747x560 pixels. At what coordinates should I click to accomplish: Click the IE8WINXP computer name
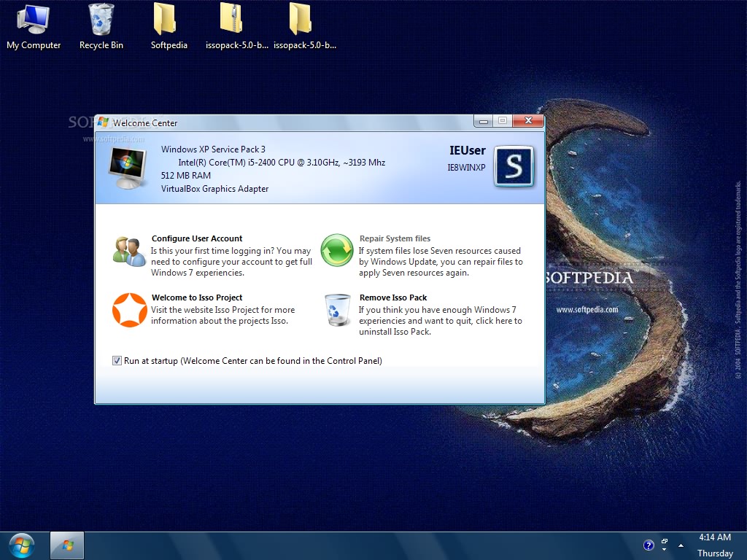pos(466,168)
